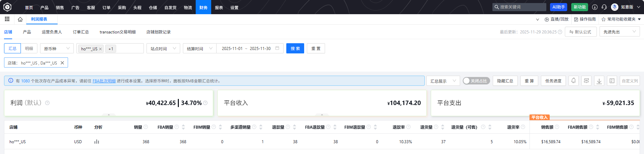The width and height of the screenshot is (644, 154).
Task: Select the 利润报表 page tab
Action: (39, 19)
